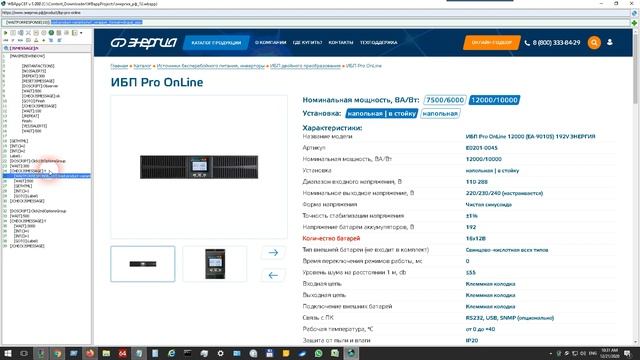The image size is (640, 360).
Task: Open Техподдержка menu item
Action: pos(378,42)
